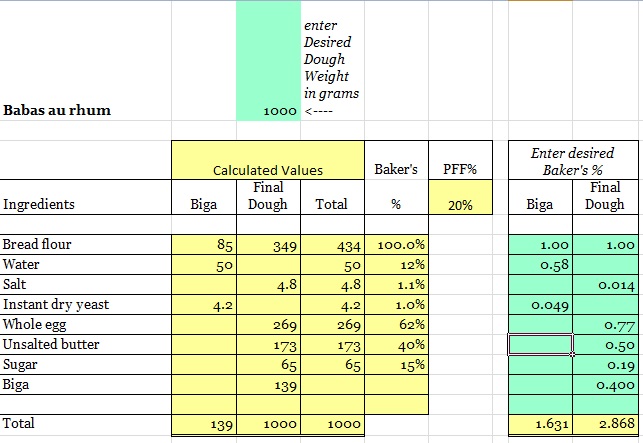Click the 'Enter desired Baker's %' header
643x443 pixels.
click(x=572, y=161)
